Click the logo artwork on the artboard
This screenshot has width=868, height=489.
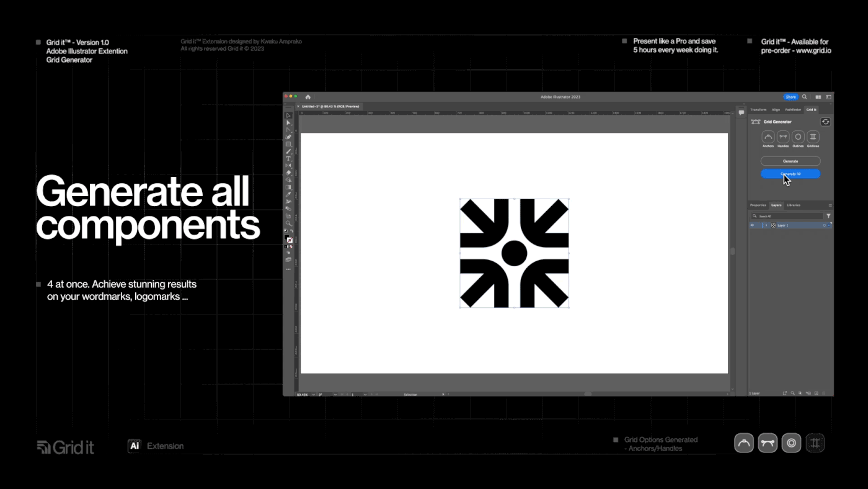(514, 253)
